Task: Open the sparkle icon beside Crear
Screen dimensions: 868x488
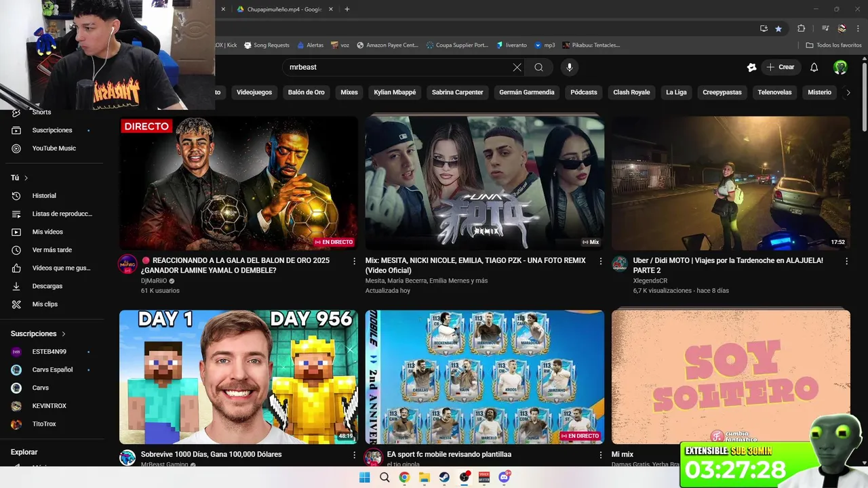Action: point(751,67)
